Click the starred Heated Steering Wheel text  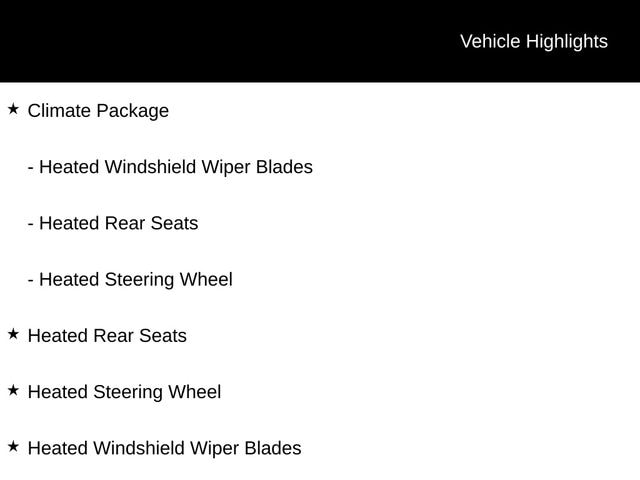(124, 392)
